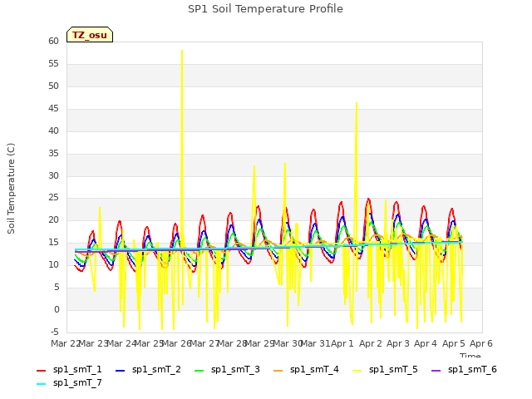Click the y-axis tick label -5

pos(55,332)
